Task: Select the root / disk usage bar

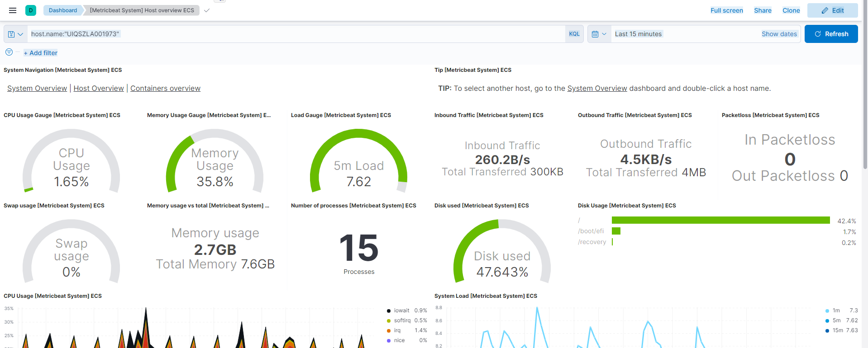Action: coord(720,220)
